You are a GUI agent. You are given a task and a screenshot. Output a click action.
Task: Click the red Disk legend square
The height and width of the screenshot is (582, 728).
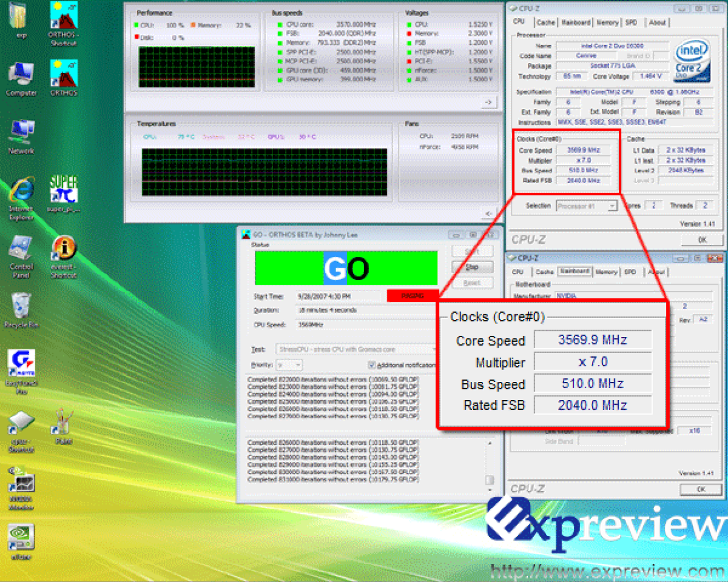[136, 38]
